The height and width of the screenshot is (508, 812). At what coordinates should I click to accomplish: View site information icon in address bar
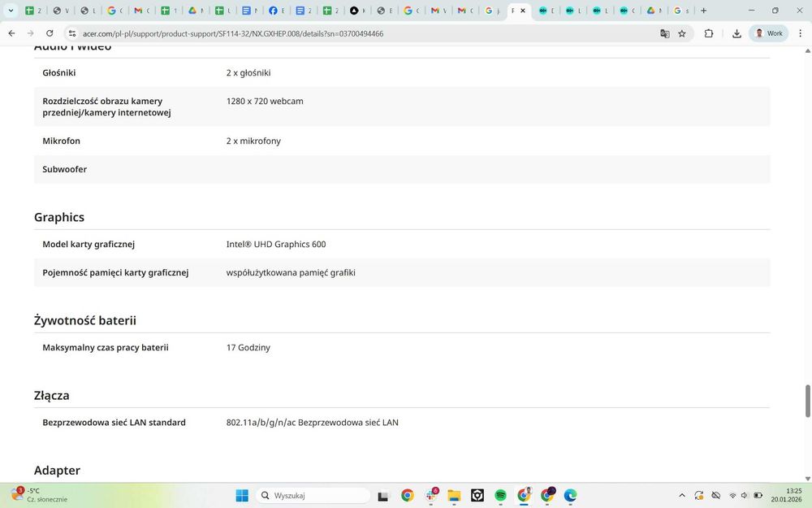click(72, 33)
